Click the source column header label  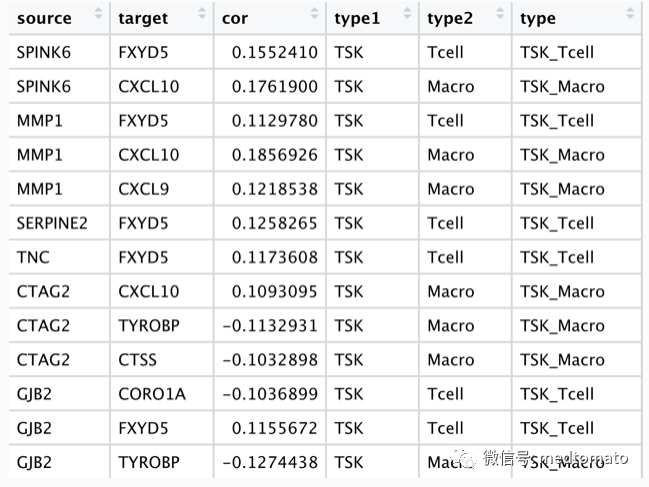pyautogui.click(x=44, y=19)
